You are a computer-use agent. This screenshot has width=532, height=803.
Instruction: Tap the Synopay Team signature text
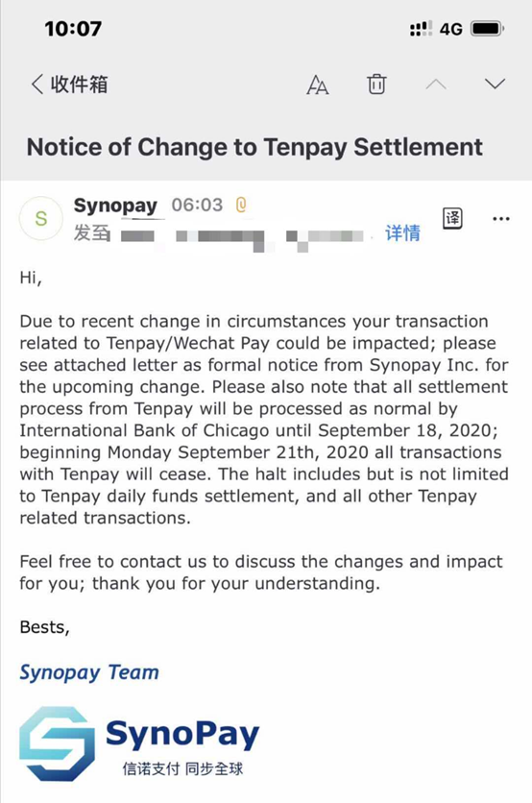tap(89, 672)
